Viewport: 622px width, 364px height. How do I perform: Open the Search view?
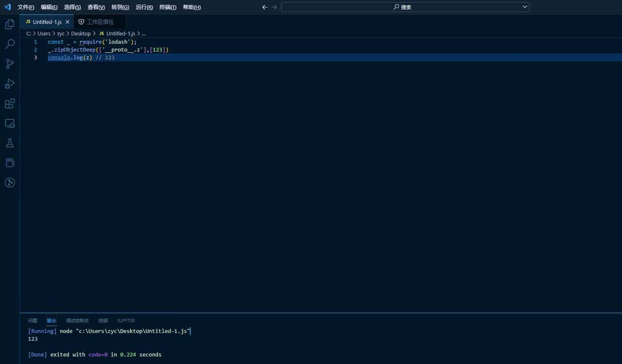pyautogui.click(x=10, y=44)
